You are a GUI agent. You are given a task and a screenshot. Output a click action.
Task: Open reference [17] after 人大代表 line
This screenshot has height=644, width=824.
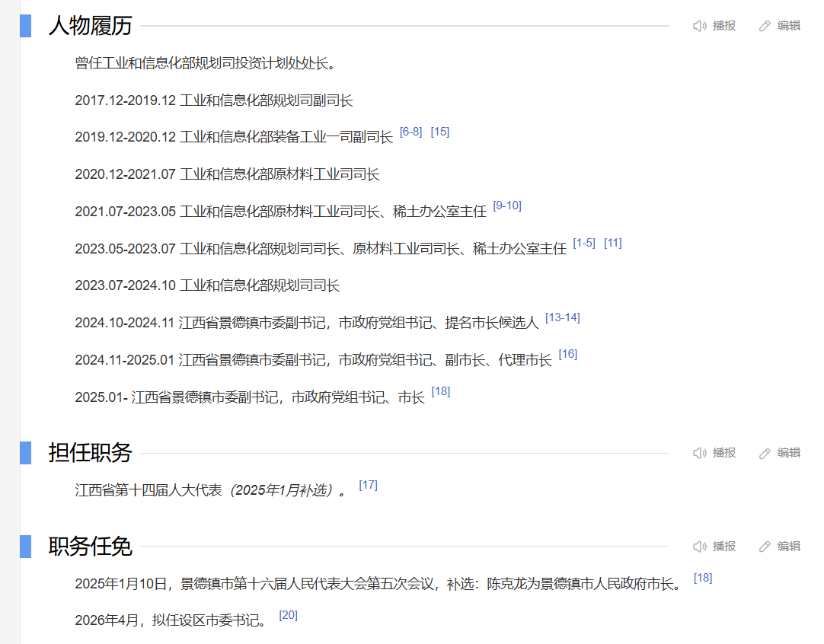click(369, 486)
